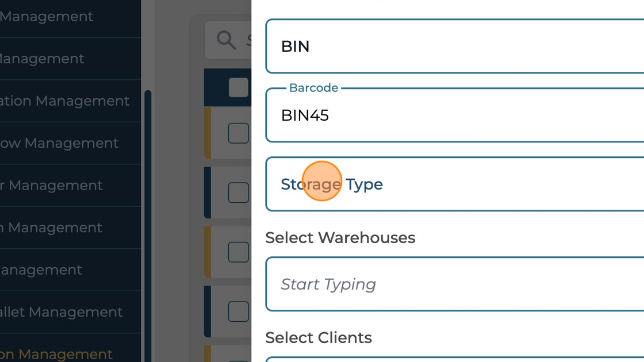644x362 pixels.
Task: Open Pallet Management in the sidebar
Action: click(x=61, y=312)
